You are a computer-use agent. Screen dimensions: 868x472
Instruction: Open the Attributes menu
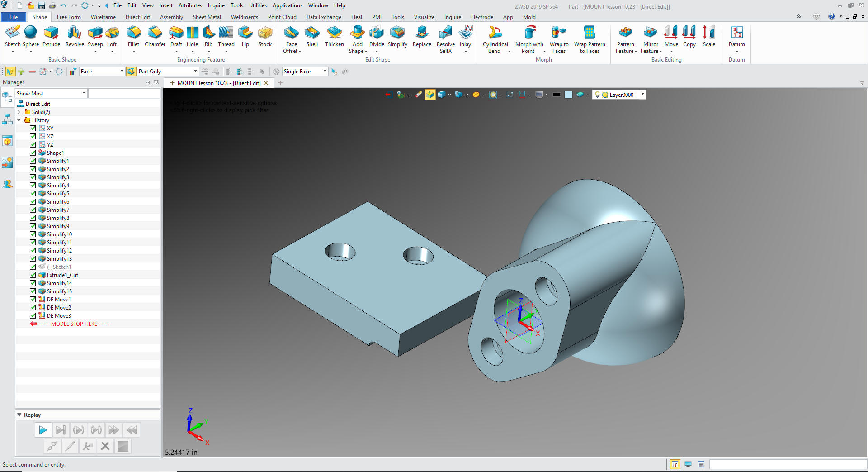point(190,5)
